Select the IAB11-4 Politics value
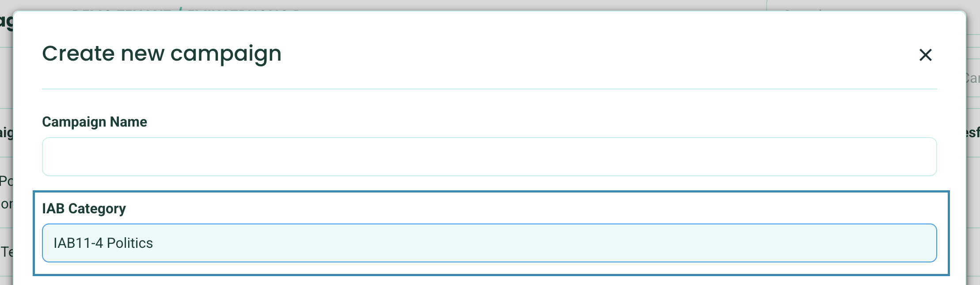 point(103,243)
